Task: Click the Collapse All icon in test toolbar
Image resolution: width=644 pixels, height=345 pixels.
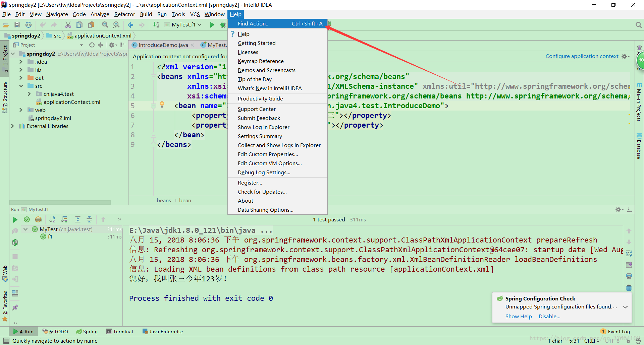Action: click(x=89, y=219)
